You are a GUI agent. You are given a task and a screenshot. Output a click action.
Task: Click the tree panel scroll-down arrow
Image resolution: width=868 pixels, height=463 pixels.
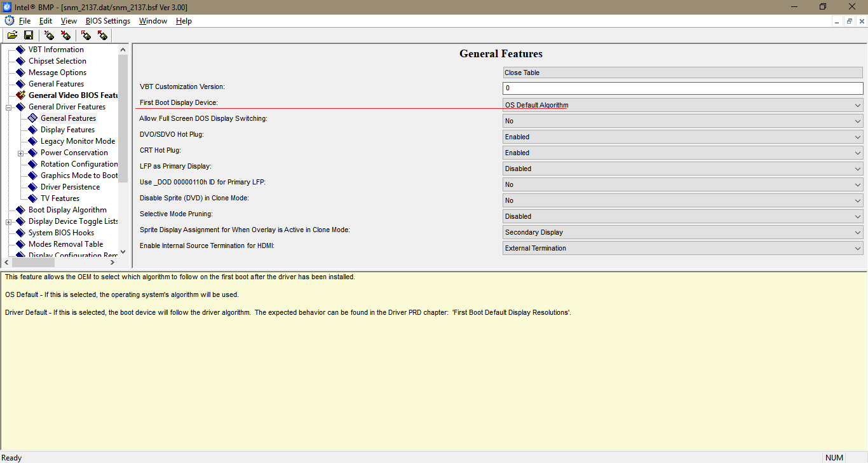coord(123,251)
